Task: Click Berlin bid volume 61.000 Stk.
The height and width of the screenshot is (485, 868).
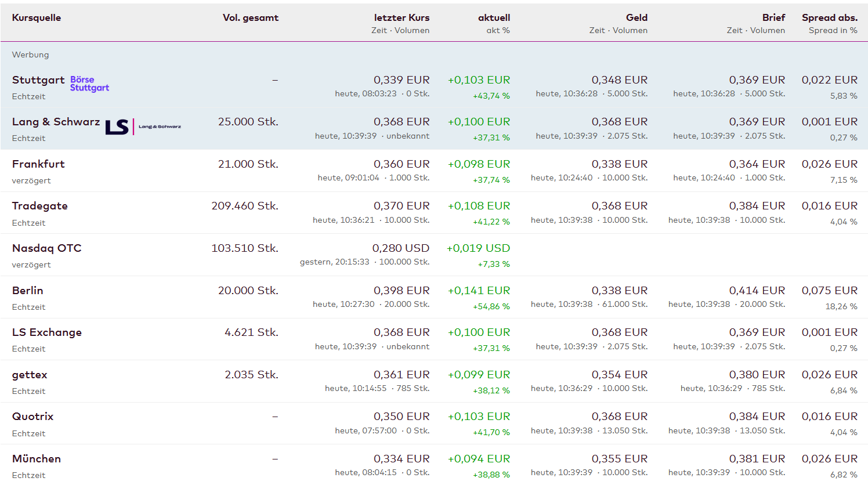Action: click(x=625, y=304)
